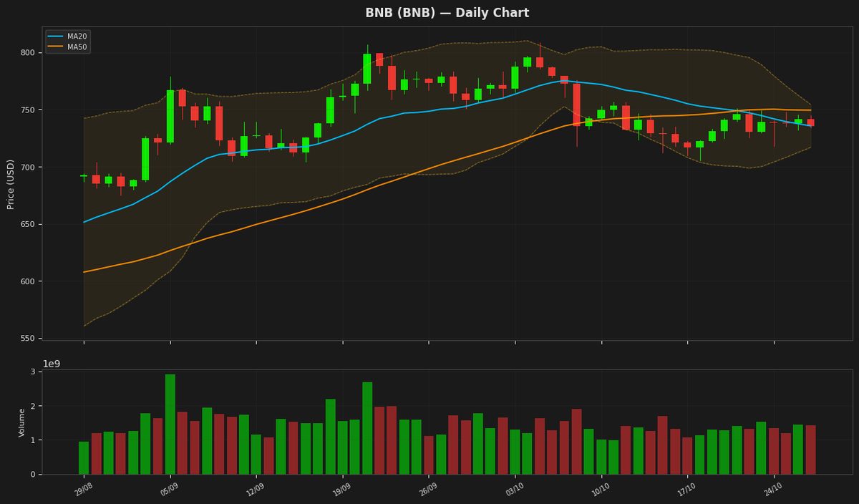Click the 550 price tick label
Viewport: 859px width, 504px height.
[28, 339]
